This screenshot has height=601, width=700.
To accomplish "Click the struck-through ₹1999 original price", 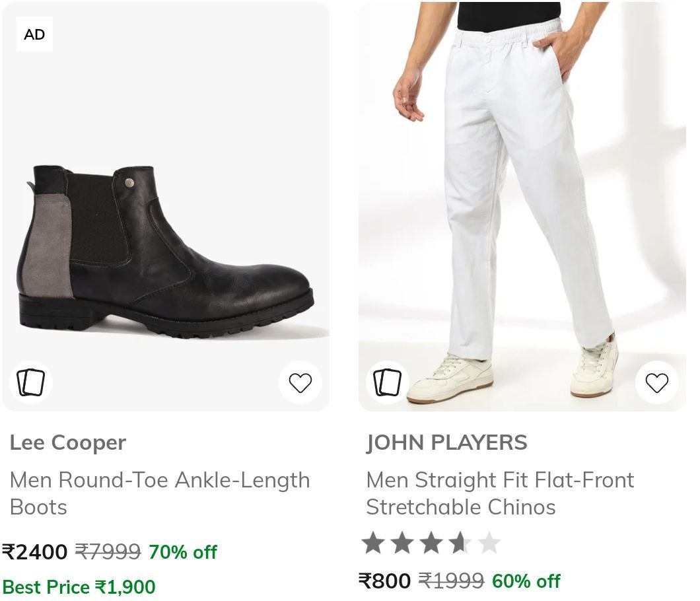I will 451,581.
